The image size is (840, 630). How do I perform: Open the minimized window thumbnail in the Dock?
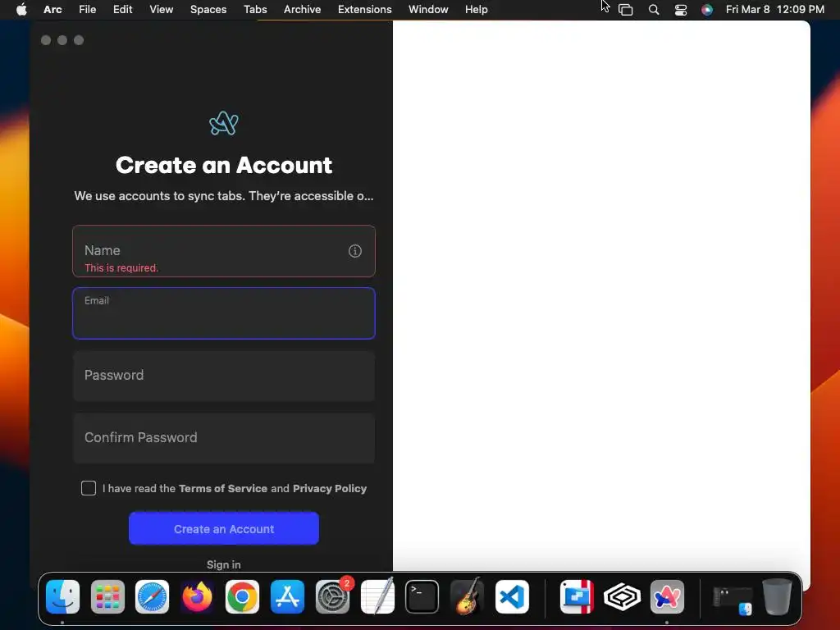tap(733, 600)
